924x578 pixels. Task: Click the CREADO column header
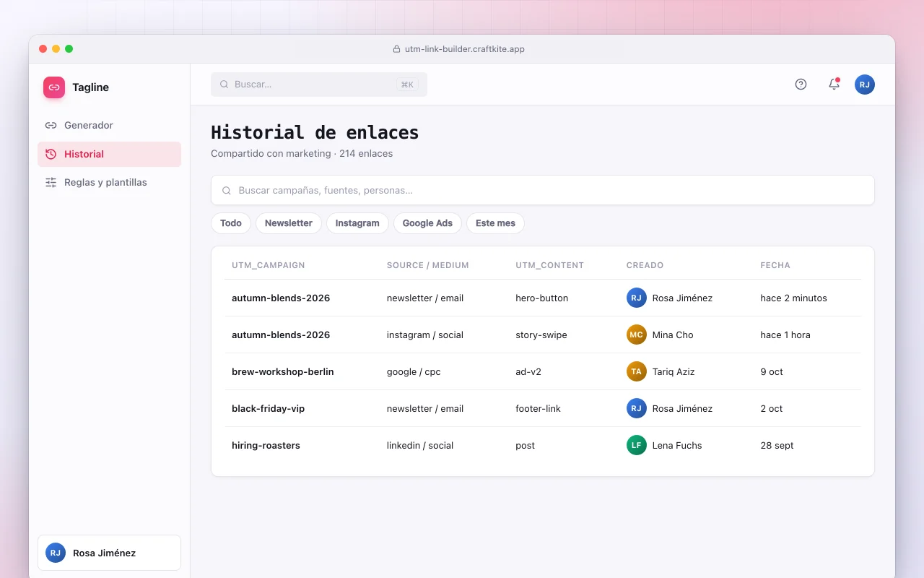click(645, 265)
